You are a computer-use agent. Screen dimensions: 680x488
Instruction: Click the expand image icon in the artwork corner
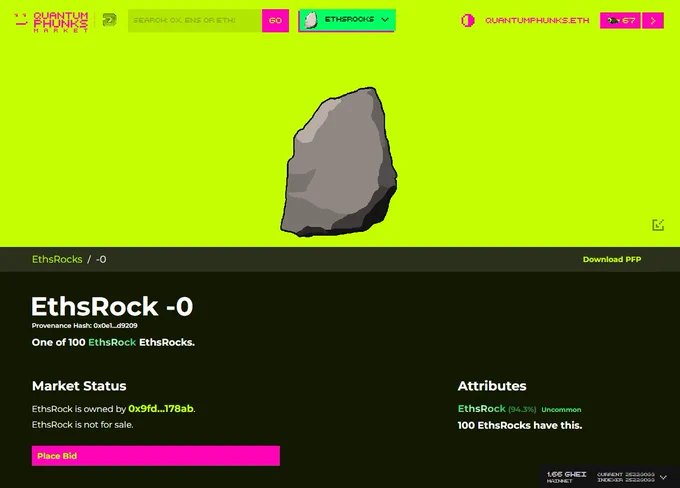(x=658, y=225)
